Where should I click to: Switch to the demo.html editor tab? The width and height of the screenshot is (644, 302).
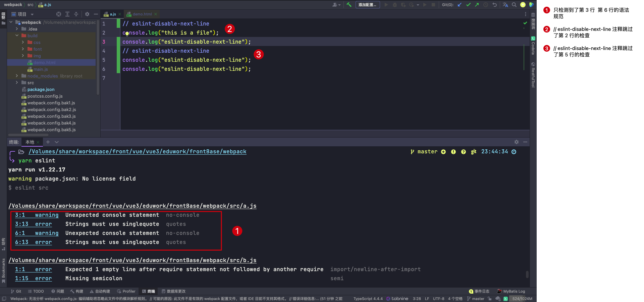142,14
